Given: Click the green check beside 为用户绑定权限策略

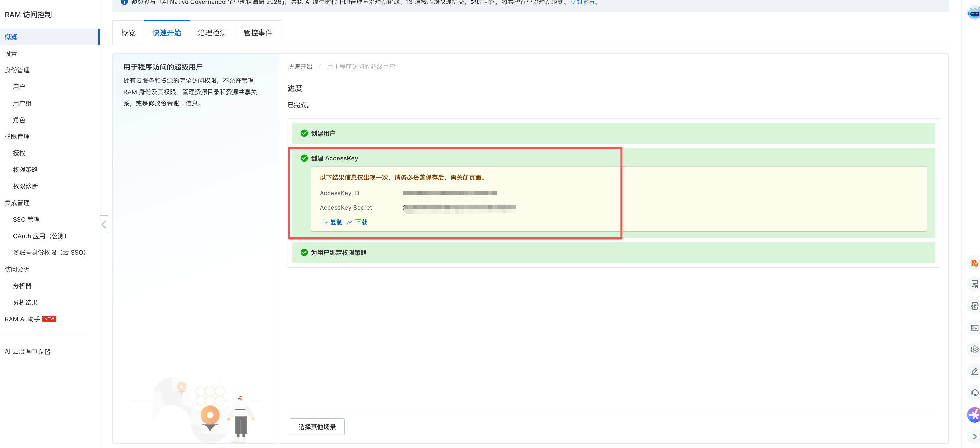Looking at the screenshot, I should click(304, 252).
